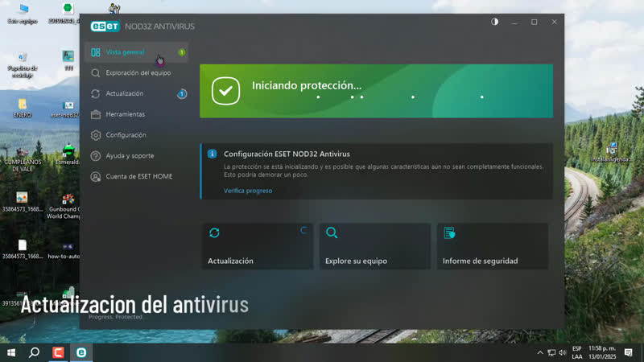Click the Verifica progreso link

[248, 191]
